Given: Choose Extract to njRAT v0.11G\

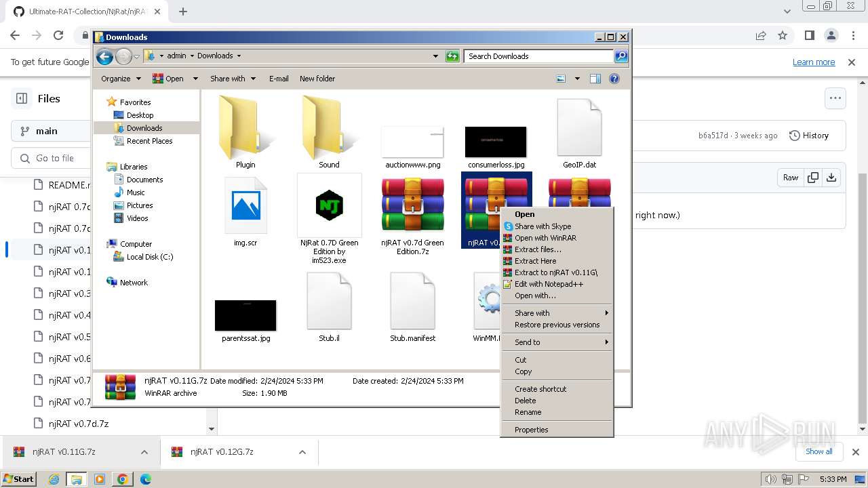Looking at the screenshot, I should [557, 272].
